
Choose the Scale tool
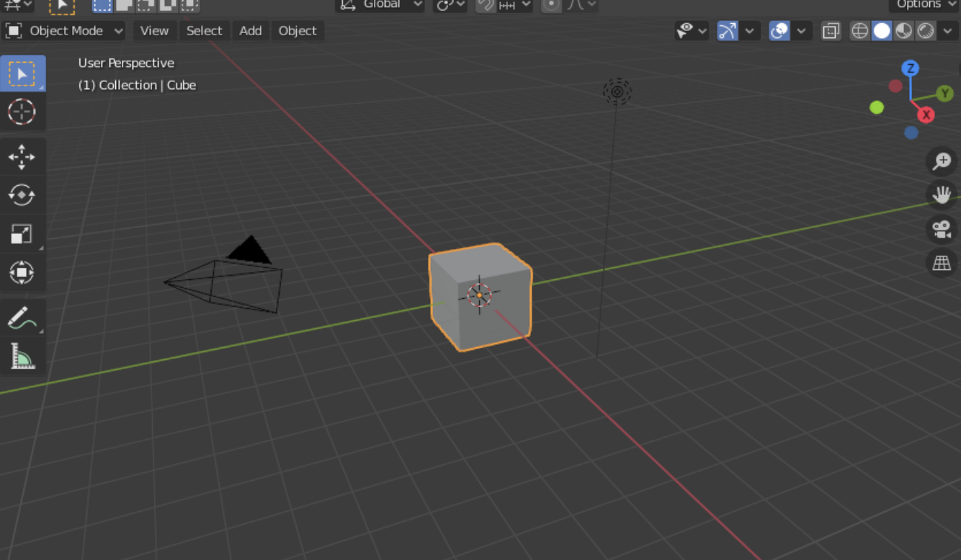point(22,234)
